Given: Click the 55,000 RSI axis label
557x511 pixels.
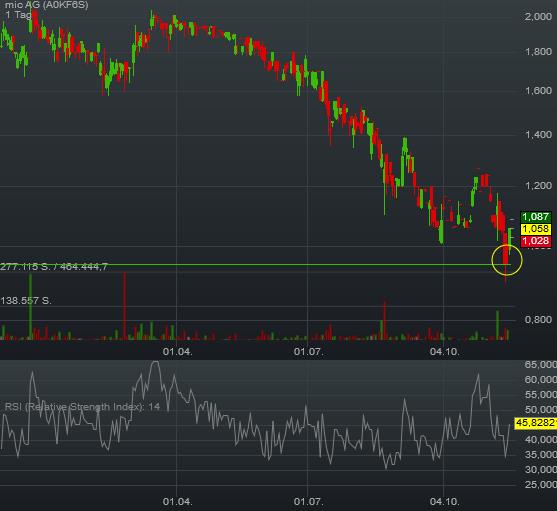Looking at the screenshot, I should pyautogui.click(x=540, y=395).
